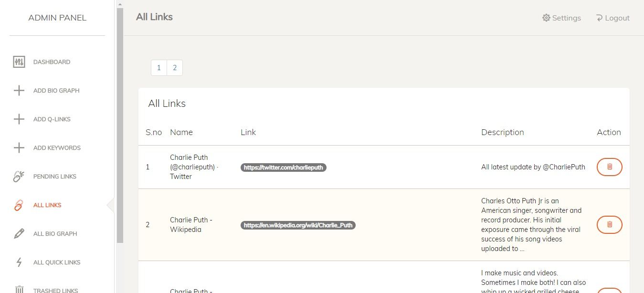The image size is (644, 293).
Task: Open Add Bio Graph page
Action: [56, 91]
